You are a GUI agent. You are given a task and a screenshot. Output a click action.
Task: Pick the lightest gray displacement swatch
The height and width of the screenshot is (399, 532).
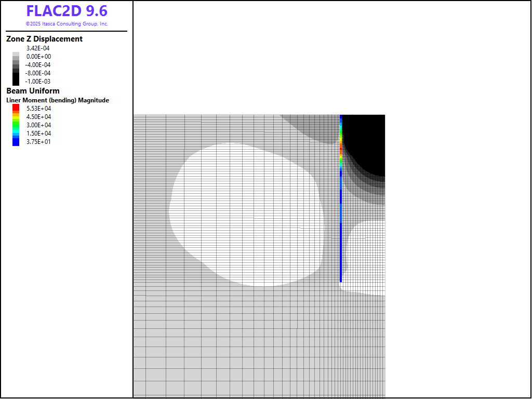[16, 54]
